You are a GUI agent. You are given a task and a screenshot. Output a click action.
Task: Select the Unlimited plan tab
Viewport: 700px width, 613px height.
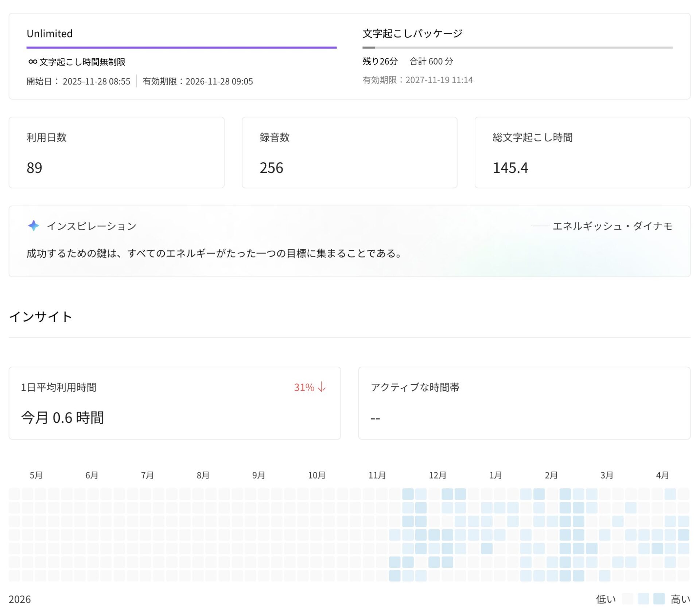[50, 34]
